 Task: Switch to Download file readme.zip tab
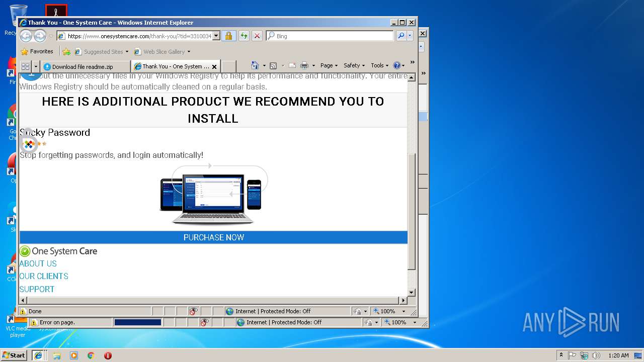(86, 66)
